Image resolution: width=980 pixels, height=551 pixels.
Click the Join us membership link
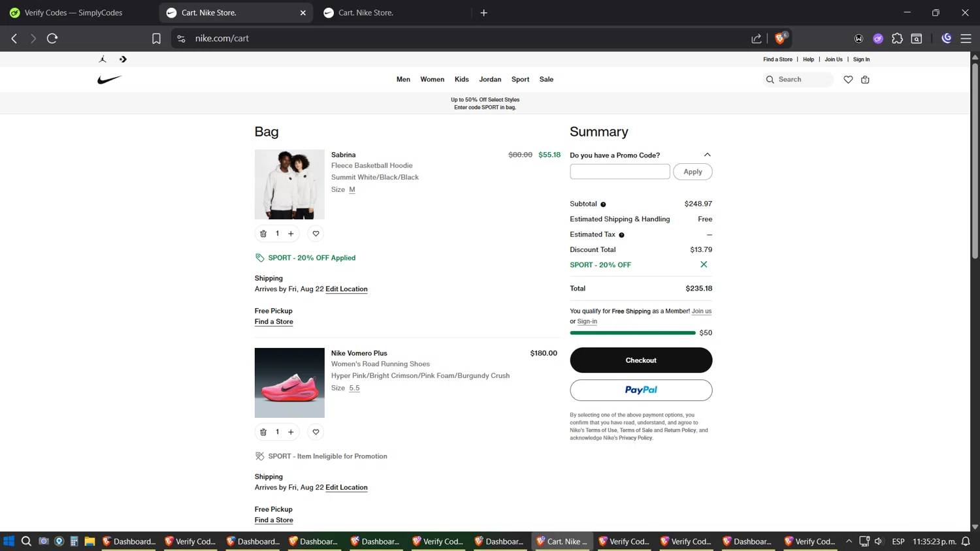702,311
